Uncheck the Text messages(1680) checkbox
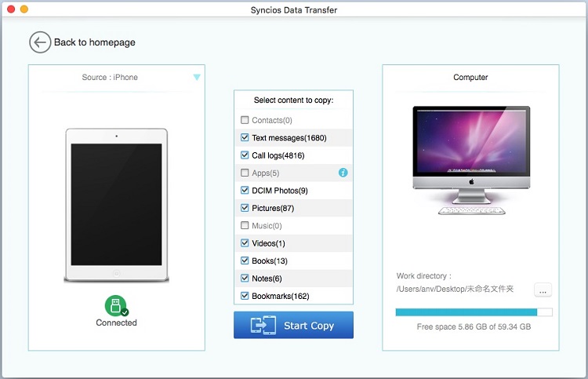The width and height of the screenshot is (588, 379). (x=245, y=138)
